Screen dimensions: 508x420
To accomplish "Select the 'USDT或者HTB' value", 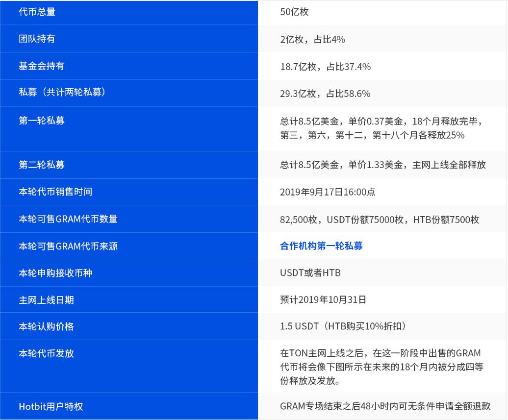I will (310, 272).
